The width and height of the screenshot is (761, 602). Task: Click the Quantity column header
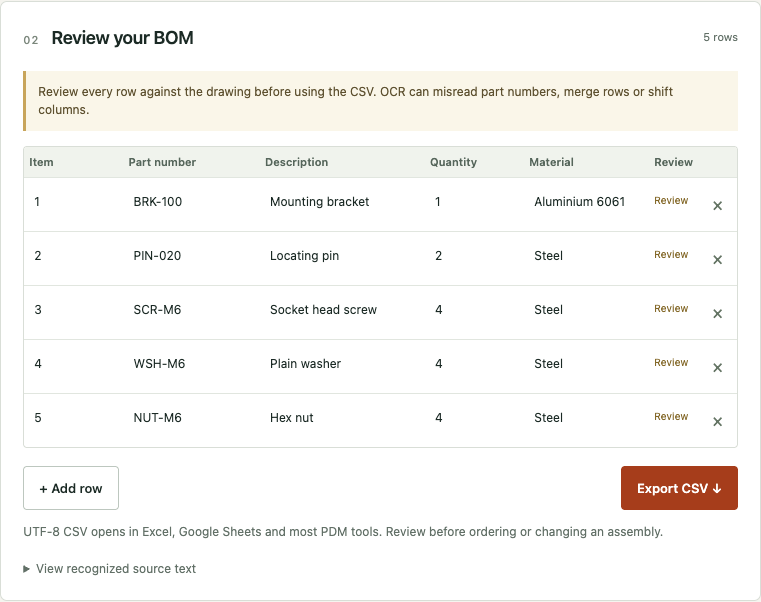453,162
